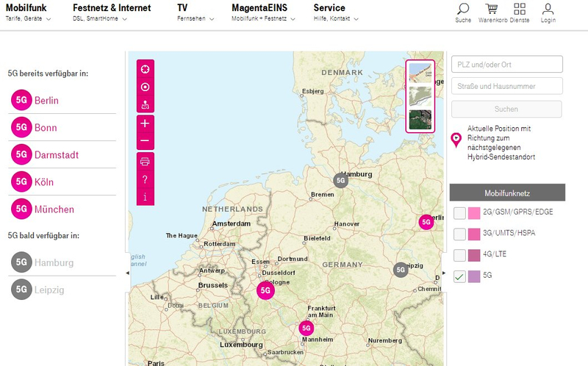Zoom in with the plus button
The height and width of the screenshot is (366, 588).
(x=145, y=123)
